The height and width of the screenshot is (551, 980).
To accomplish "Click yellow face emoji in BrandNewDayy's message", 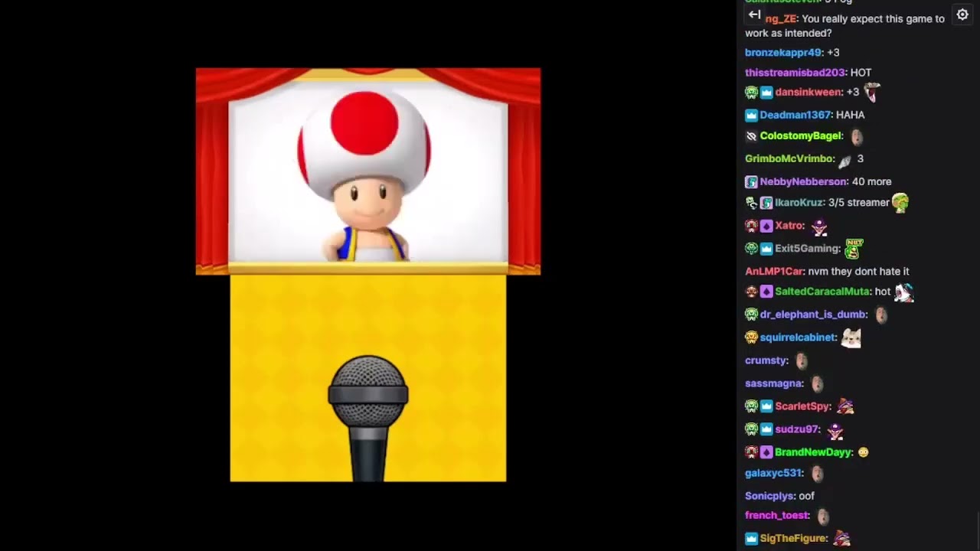I will 864,452.
